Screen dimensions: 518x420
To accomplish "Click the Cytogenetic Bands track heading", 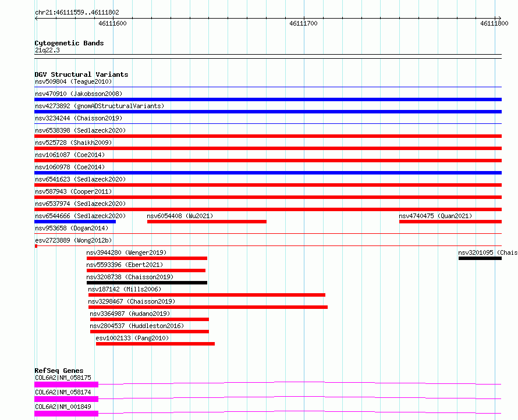I will click(x=69, y=43).
